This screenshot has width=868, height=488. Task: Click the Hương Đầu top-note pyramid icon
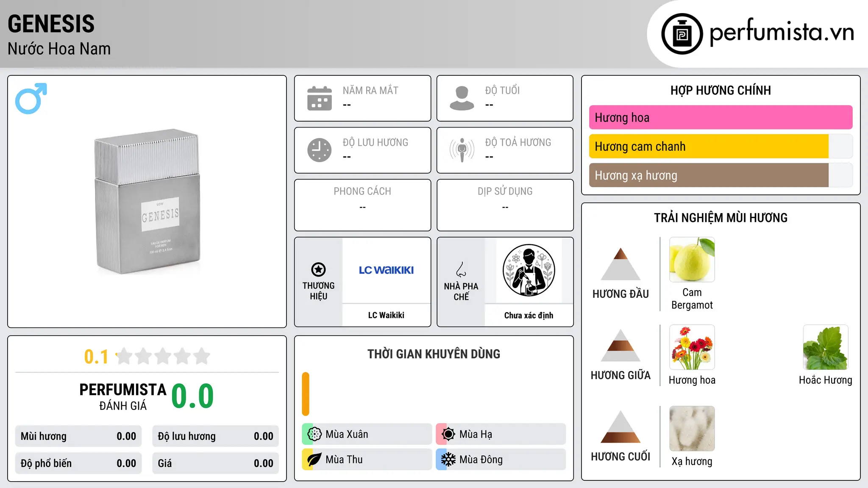pyautogui.click(x=620, y=264)
